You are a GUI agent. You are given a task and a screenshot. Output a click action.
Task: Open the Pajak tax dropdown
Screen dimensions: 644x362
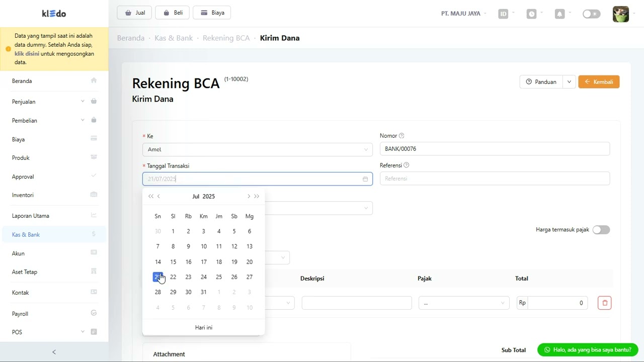tap(463, 303)
